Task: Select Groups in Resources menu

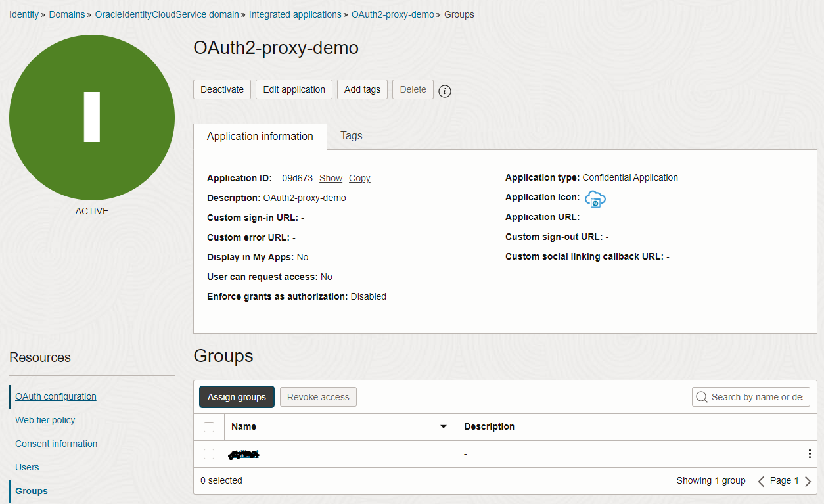Action: [x=32, y=491]
